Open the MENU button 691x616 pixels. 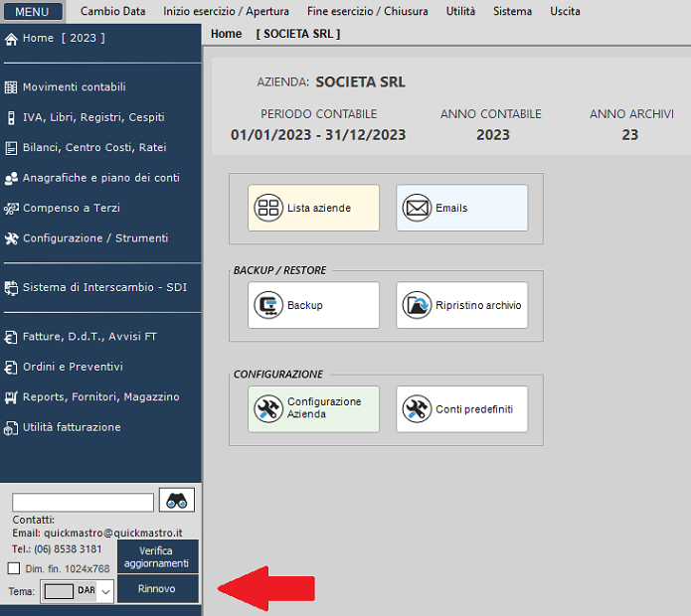(32, 12)
